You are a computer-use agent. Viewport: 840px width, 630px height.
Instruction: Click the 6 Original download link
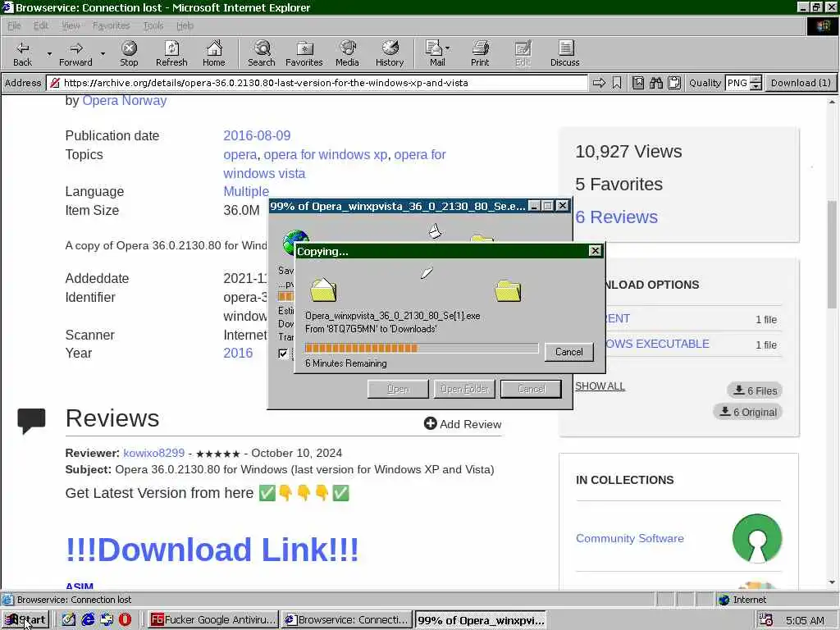[748, 412]
